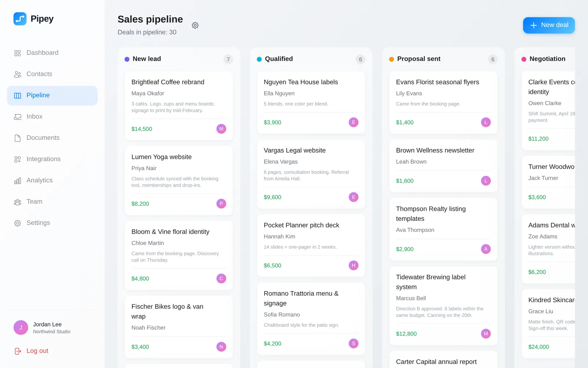Go to Contacts in sidebar
This screenshot has width=588, height=368.
52,74
